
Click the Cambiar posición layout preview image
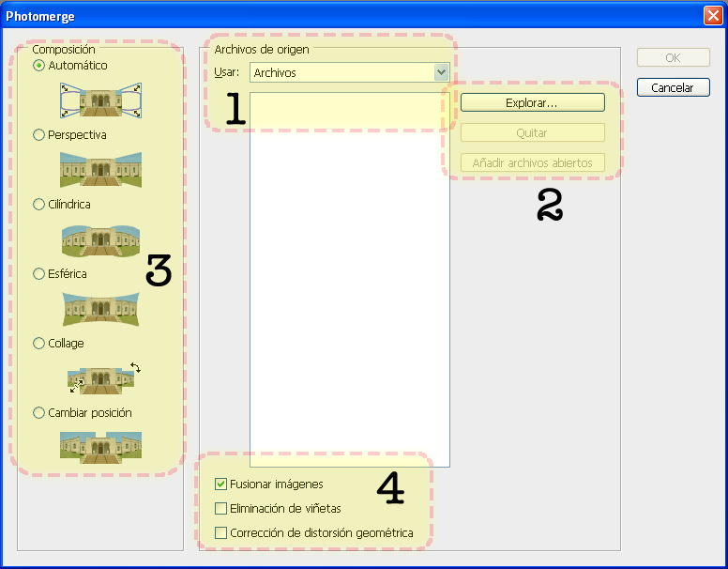click(x=100, y=448)
